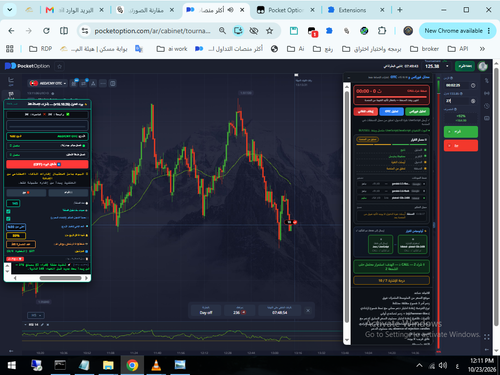Click the green top-up button in header
Image resolution: width=500 pixels, height=375 pixels.
465,66
